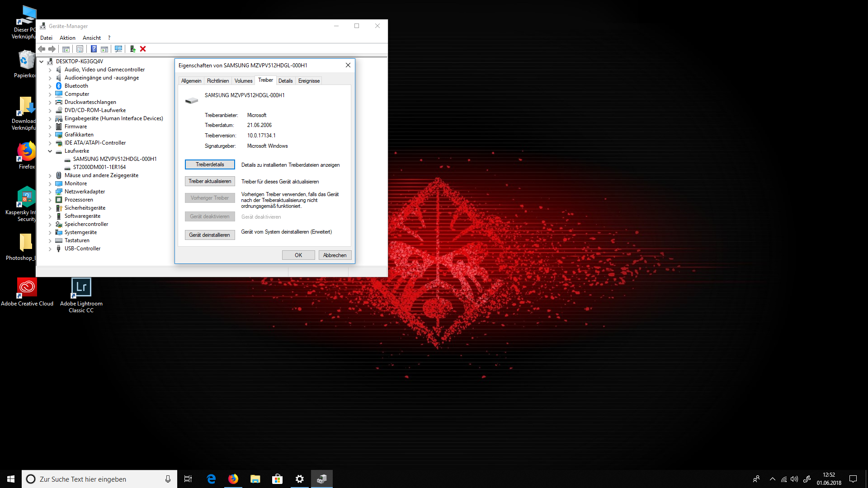Open Settings gear in the taskbar

coord(299,479)
